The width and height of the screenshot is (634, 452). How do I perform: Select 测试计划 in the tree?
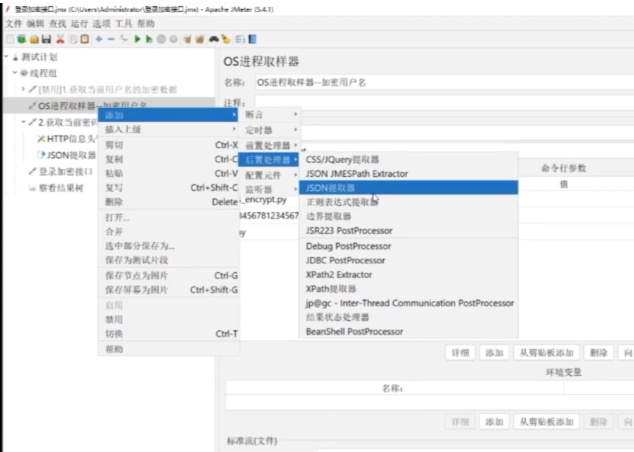39,57
